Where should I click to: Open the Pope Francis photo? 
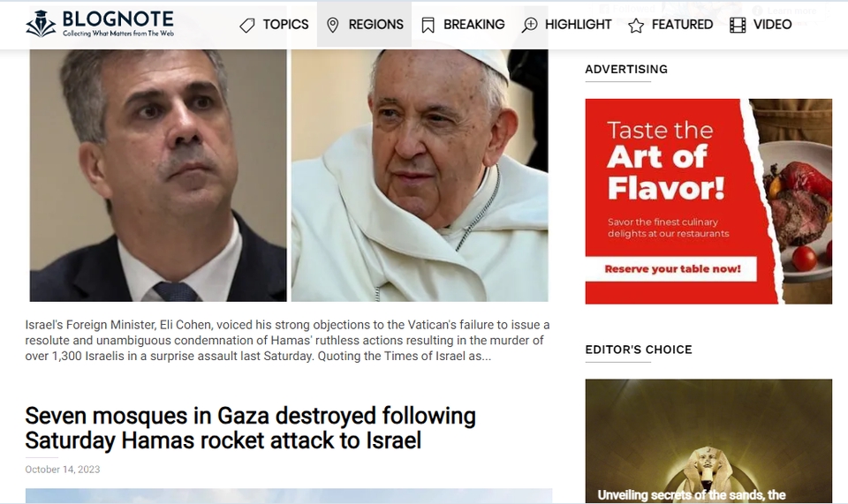[x=420, y=176]
